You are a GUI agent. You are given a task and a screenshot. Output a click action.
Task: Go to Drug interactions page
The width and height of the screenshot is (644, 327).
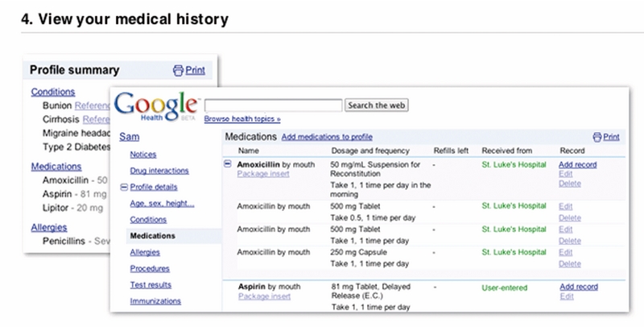tap(159, 171)
